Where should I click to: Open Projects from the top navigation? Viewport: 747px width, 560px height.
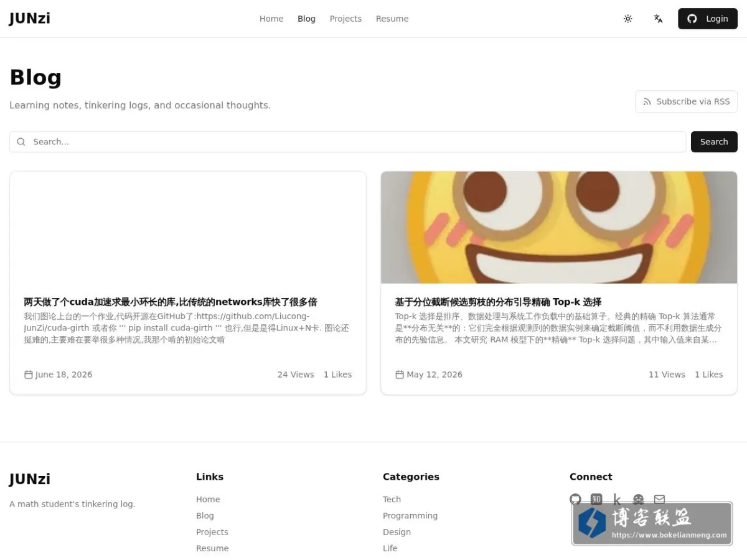coord(345,19)
